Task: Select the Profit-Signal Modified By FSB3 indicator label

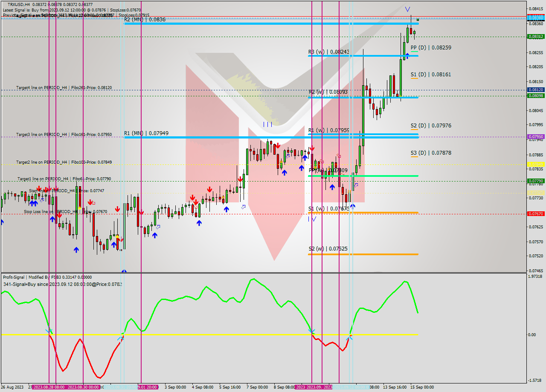Action: [47, 277]
